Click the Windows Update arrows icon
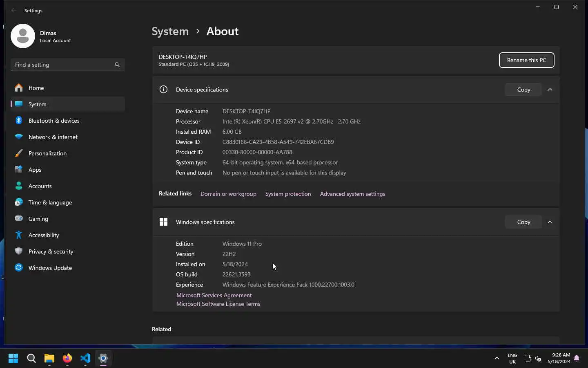This screenshot has height=368, width=588. tap(19, 267)
